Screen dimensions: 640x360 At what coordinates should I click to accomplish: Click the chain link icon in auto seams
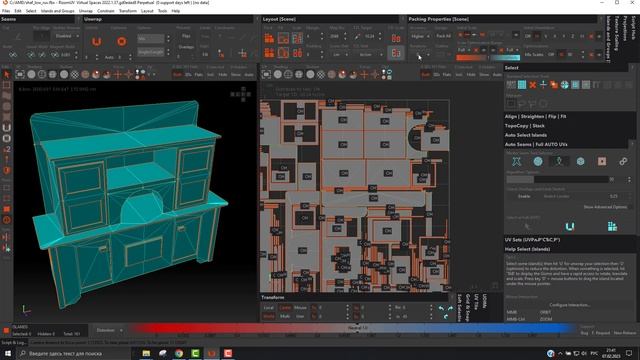pyautogui.click(x=623, y=162)
